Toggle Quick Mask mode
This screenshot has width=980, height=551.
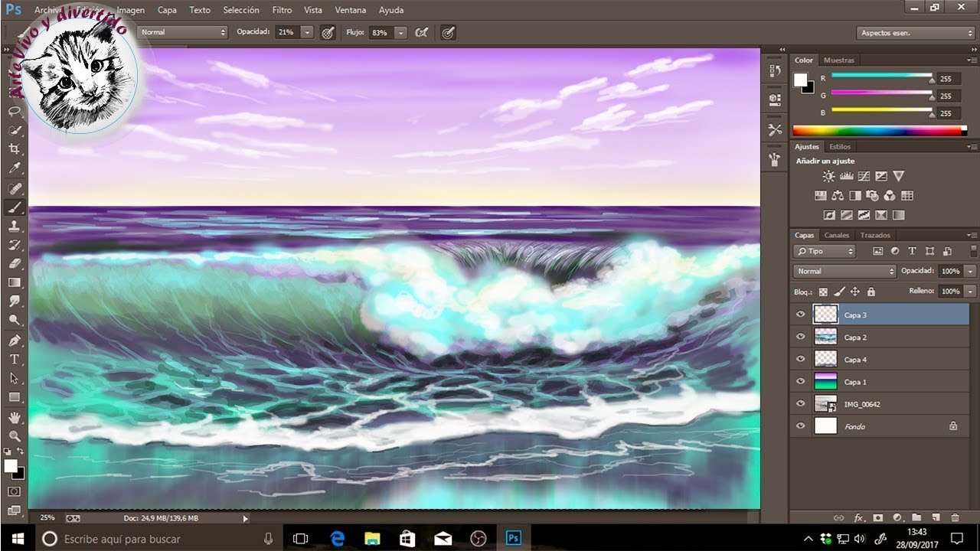pos(14,491)
